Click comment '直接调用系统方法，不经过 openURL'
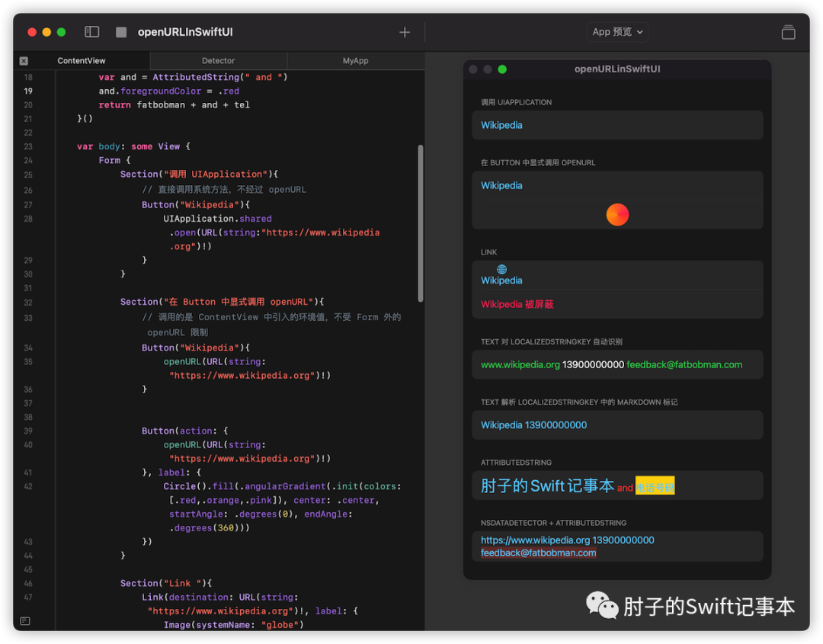The width and height of the screenshot is (823, 644). coord(223,190)
